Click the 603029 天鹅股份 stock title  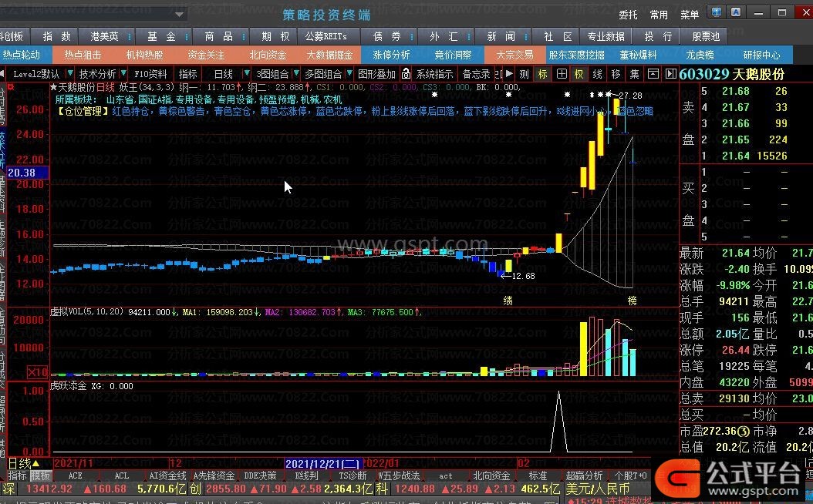click(x=731, y=74)
